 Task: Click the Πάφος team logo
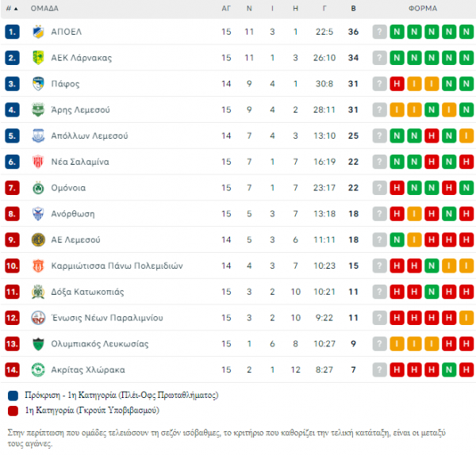coord(38,84)
